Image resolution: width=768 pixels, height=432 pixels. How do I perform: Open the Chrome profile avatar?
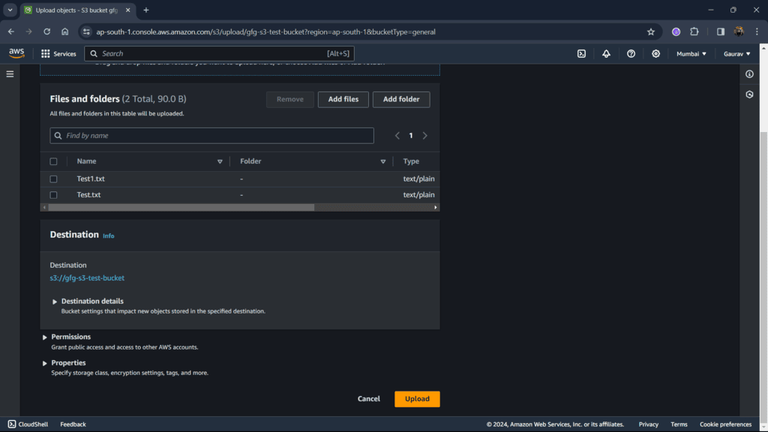[739, 32]
